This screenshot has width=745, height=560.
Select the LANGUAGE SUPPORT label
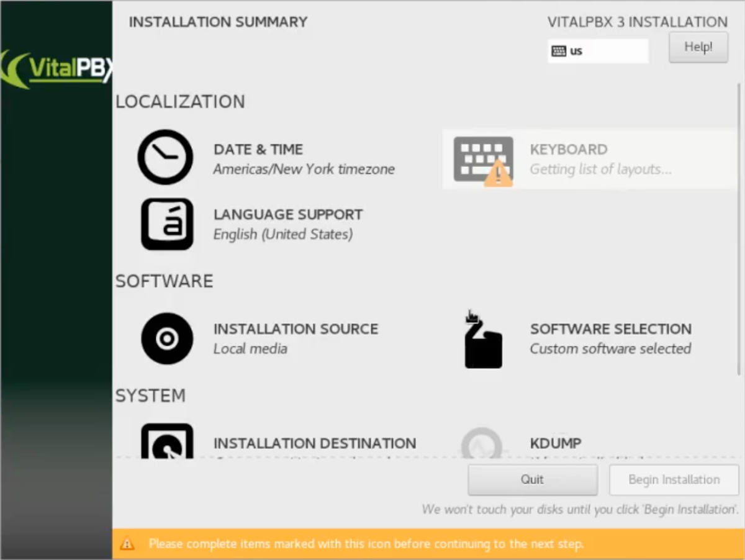tap(288, 215)
